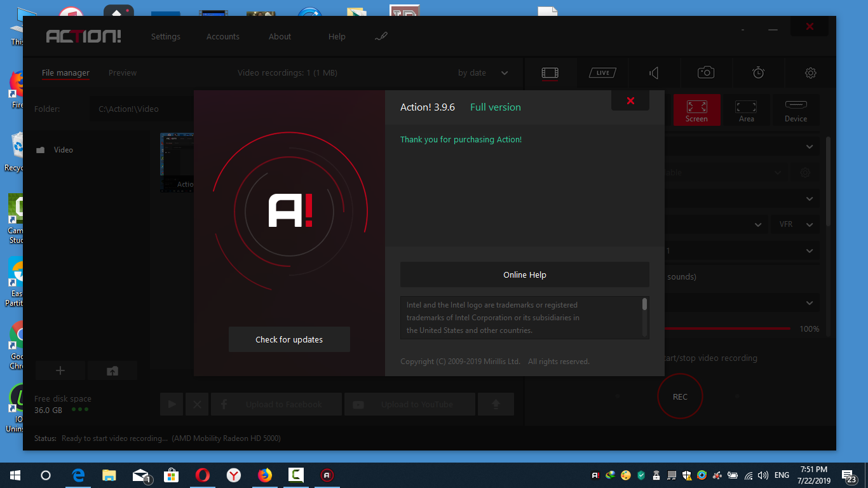
Task: Click Upload to Facebook button
Action: (x=276, y=404)
